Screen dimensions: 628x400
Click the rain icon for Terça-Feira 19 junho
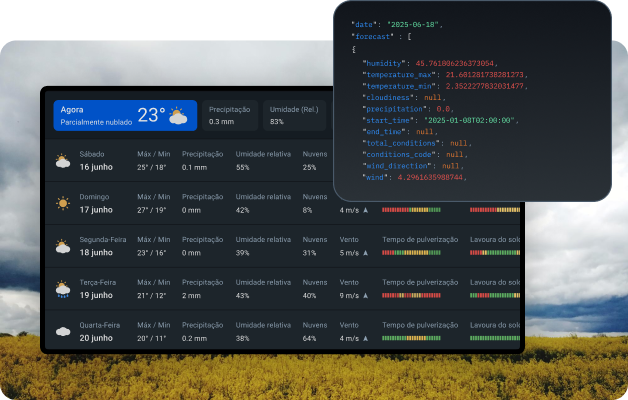point(63,289)
